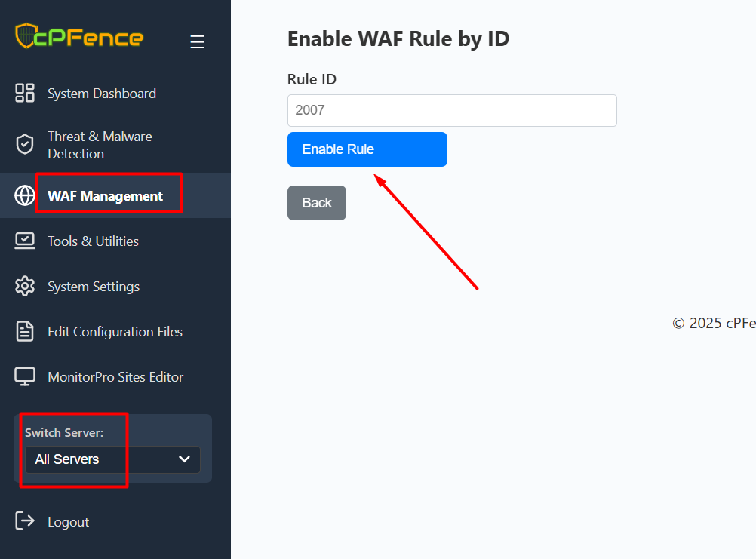Click the chevron arrow beside All Servers
Screen dimensions: 756x559
184,459
